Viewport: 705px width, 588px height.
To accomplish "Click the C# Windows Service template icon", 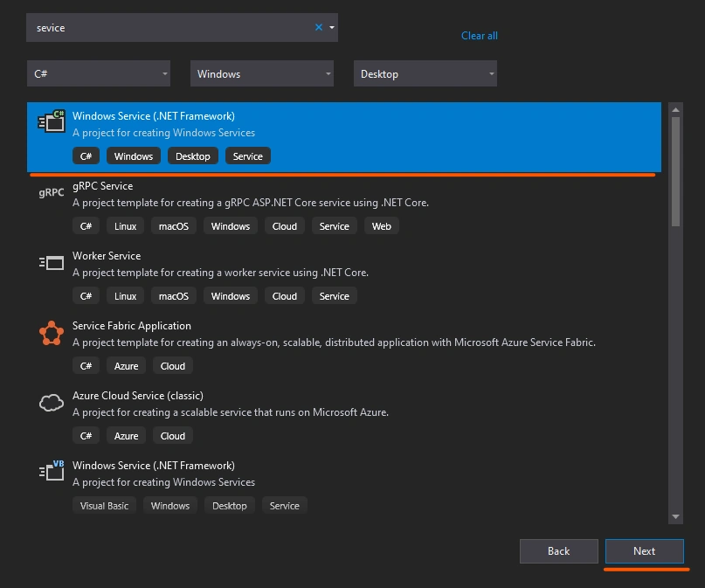I will click(x=52, y=121).
